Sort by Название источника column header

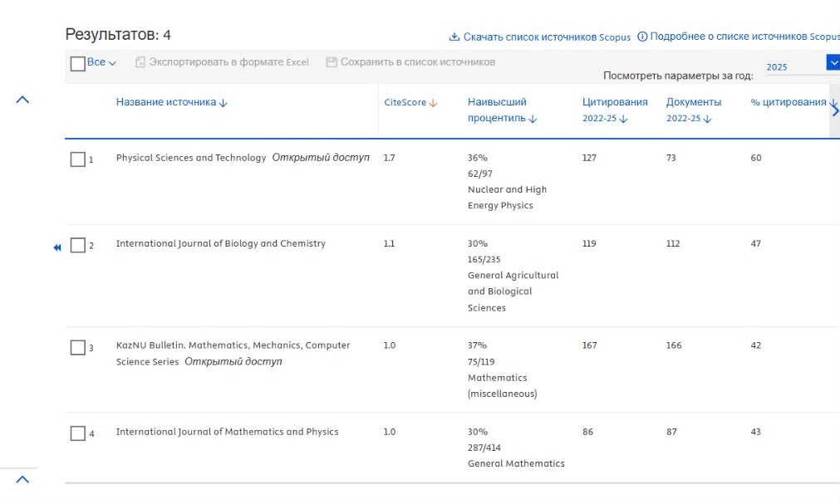click(166, 102)
